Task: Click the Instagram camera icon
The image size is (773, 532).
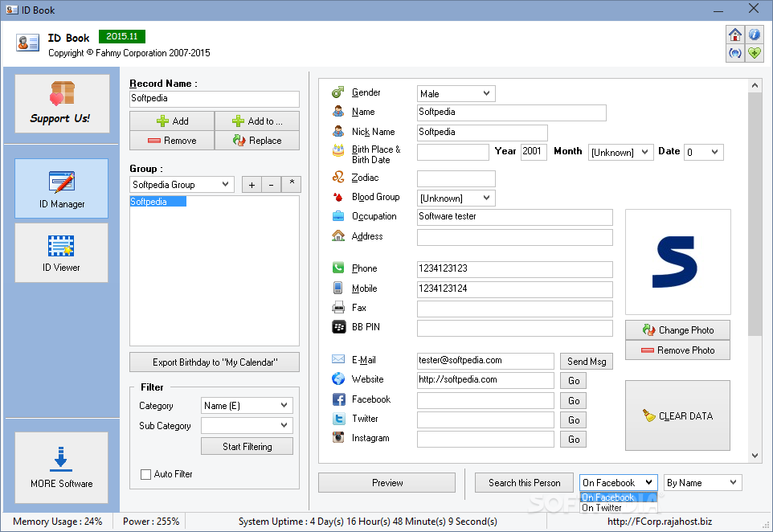Action: pos(338,437)
